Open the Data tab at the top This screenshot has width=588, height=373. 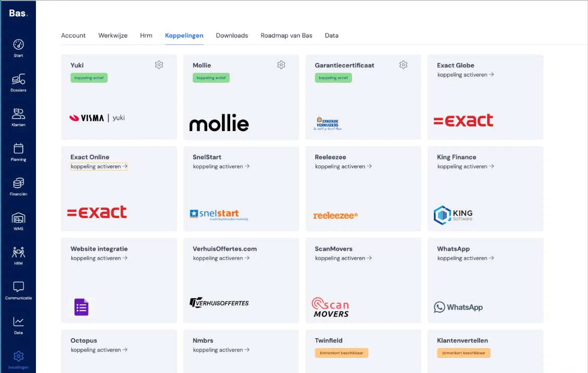pos(332,35)
